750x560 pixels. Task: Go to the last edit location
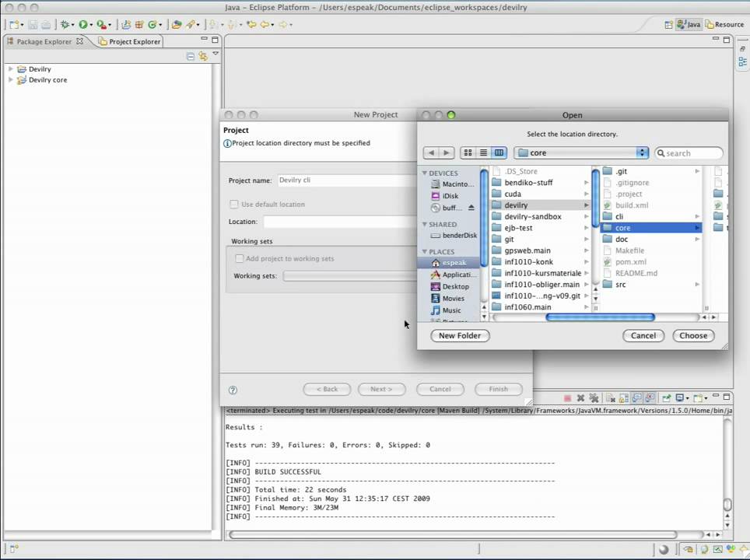coord(251,24)
